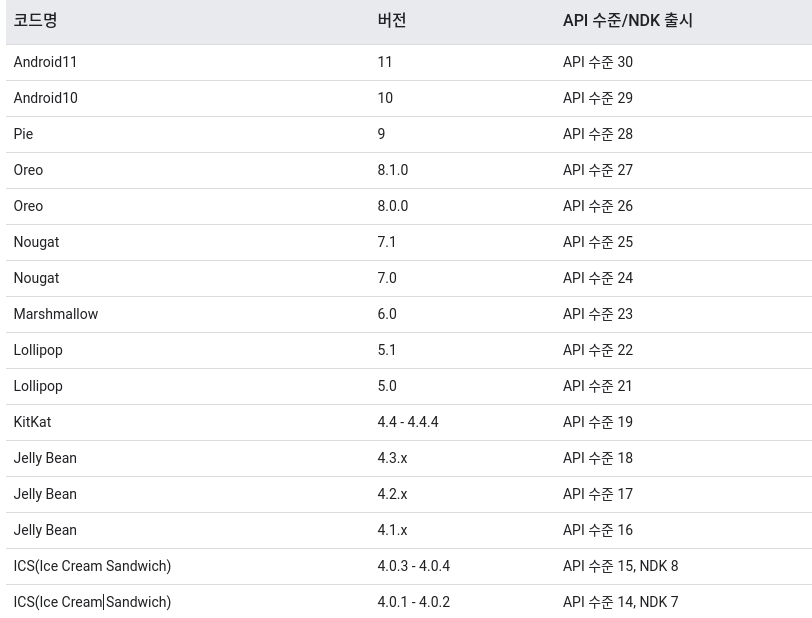Image resolution: width=812 pixels, height=618 pixels.
Task: Click the API 수준 15, NDK 8 cell
Action: click(x=620, y=566)
